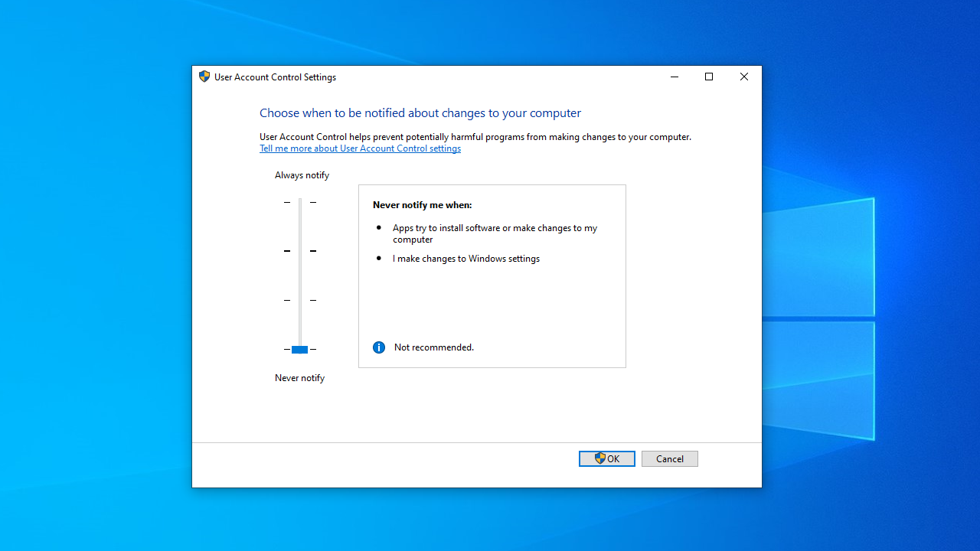Click the Always notify label above slider
Image resolution: width=980 pixels, height=551 pixels.
tap(302, 175)
